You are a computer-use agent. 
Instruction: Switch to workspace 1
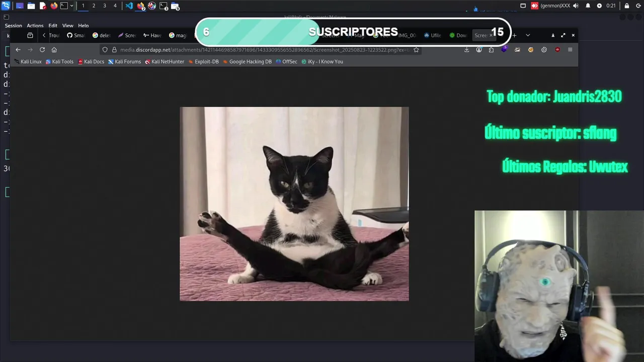click(83, 6)
